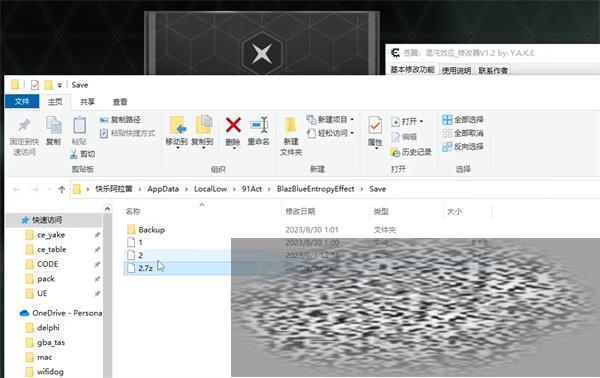Switch to the View ribbon tab

tap(120, 102)
